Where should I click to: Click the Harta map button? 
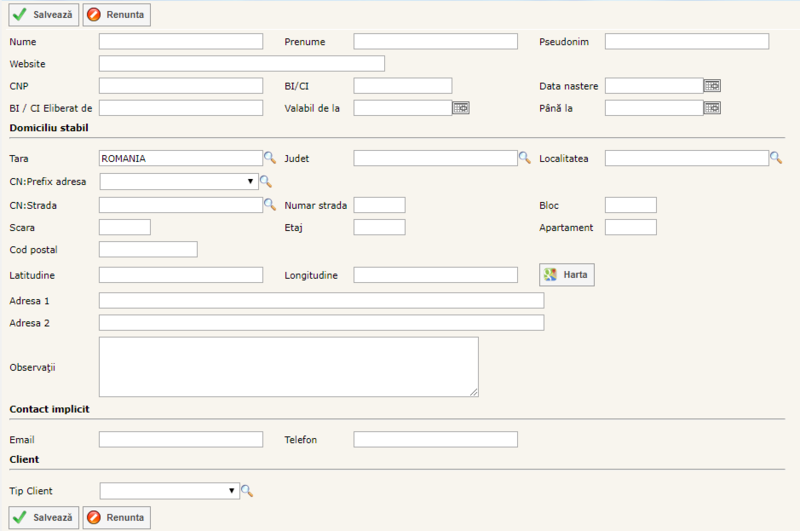pos(567,275)
